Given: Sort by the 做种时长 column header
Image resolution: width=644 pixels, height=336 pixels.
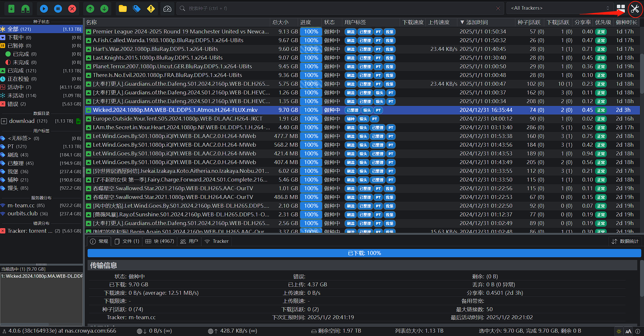Looking at the screenshot, I should click(627, 22).
